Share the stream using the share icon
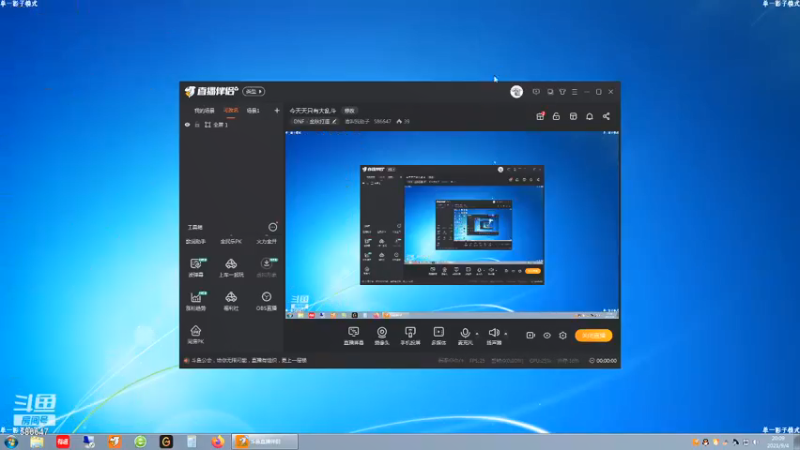Image resolution: width=800 pixels, height=450 pixels. (x=606, y=116)
